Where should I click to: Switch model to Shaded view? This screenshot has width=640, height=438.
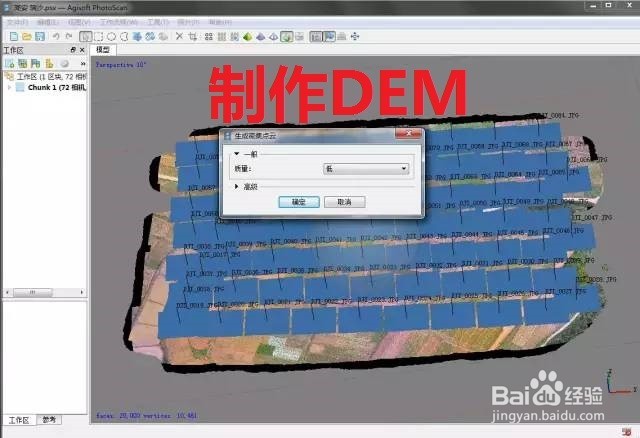[x=247, y=37]
